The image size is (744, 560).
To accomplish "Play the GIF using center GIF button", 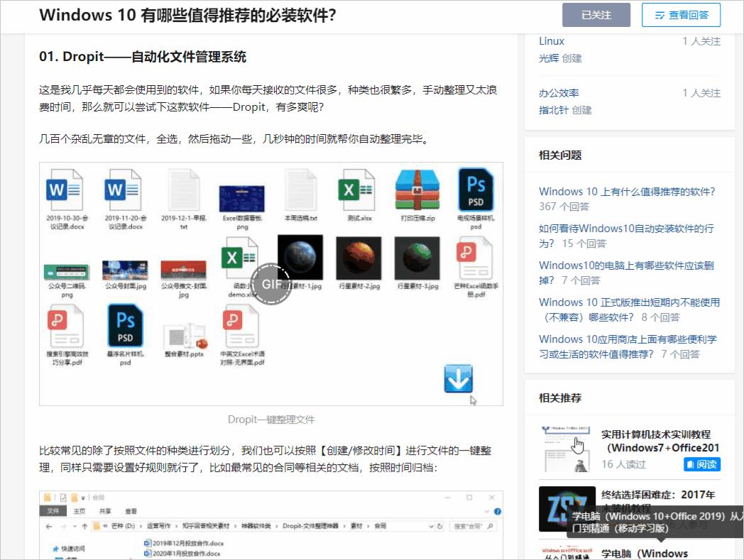I will 271,284.
